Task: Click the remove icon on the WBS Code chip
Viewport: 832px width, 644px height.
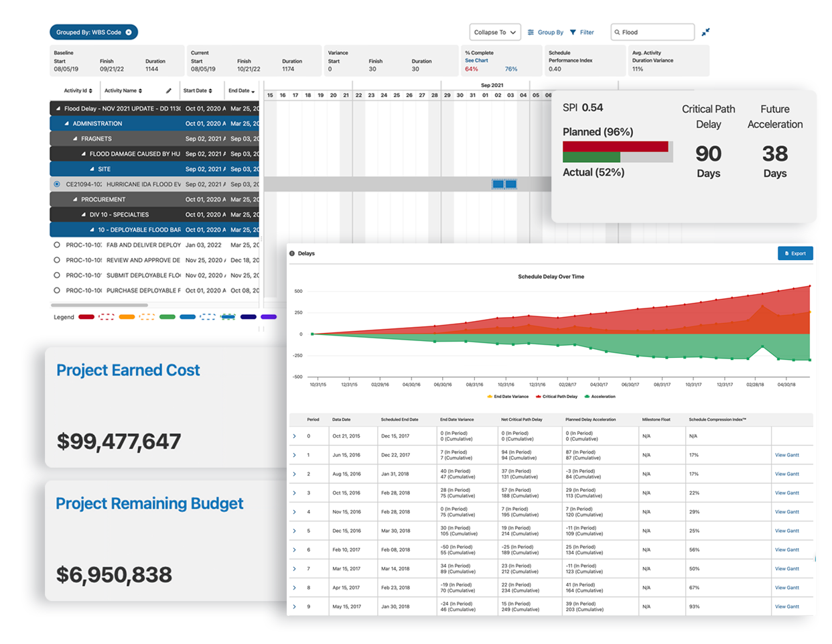Action: 129,32
